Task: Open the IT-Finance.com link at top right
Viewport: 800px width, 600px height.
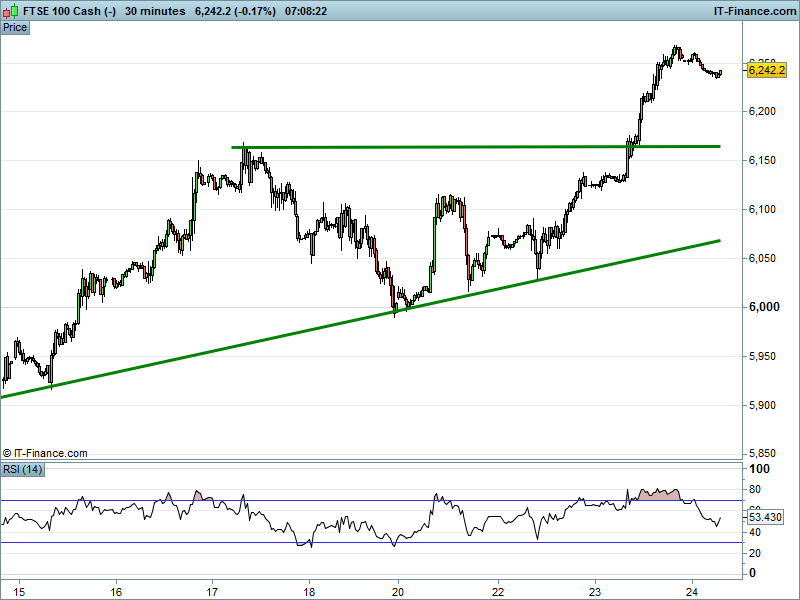Action: tap(753, 11)
